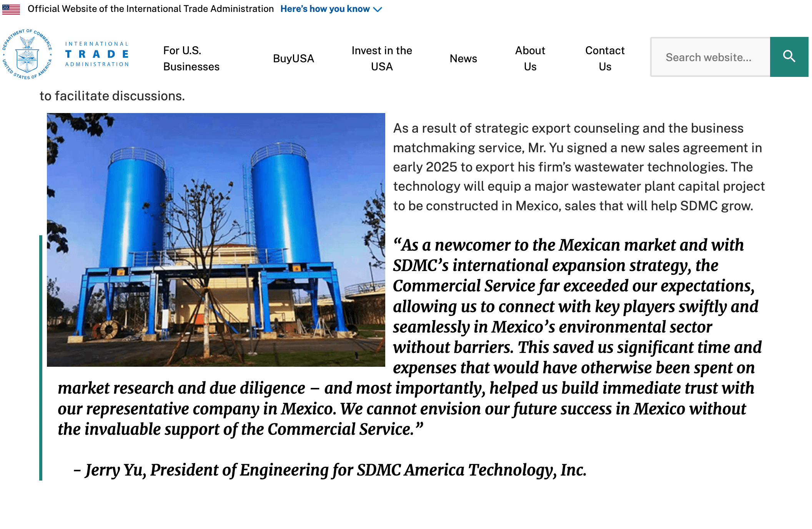Click the Jerry Yu attribution line

click(330, 470)
